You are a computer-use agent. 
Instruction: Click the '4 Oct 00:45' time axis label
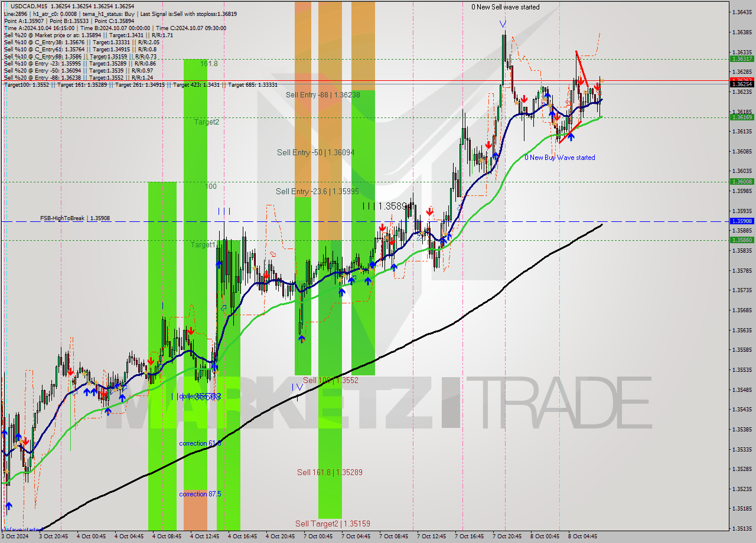(92, 537)
